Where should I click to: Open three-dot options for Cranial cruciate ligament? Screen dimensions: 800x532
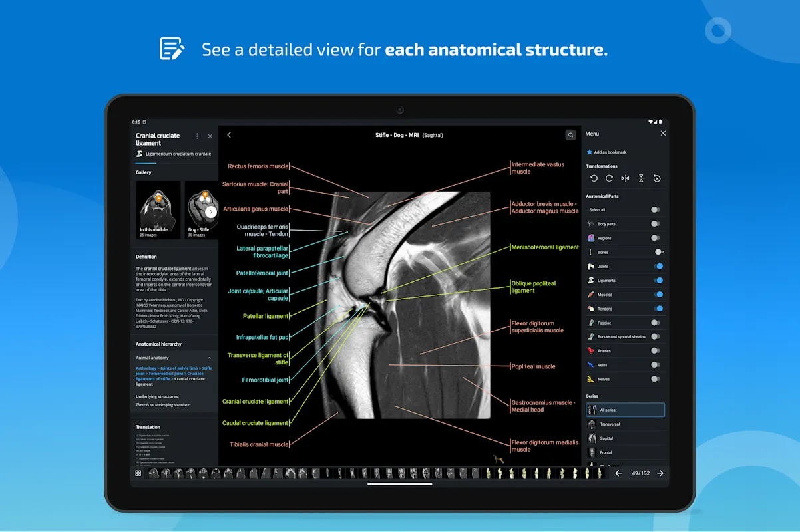click(x=197, y=136)
